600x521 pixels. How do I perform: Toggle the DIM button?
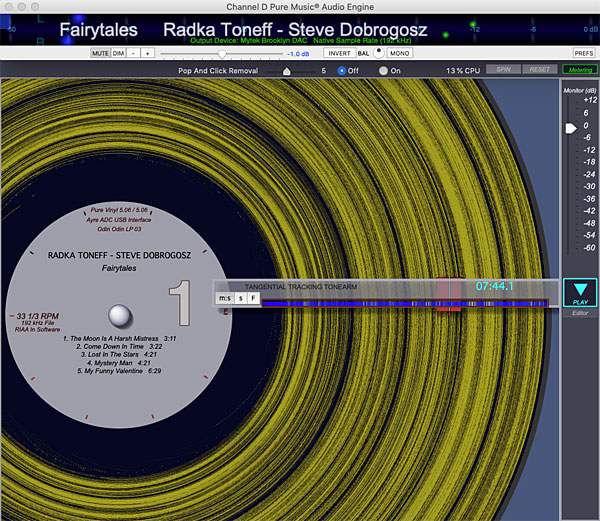(x=118, y=53)
